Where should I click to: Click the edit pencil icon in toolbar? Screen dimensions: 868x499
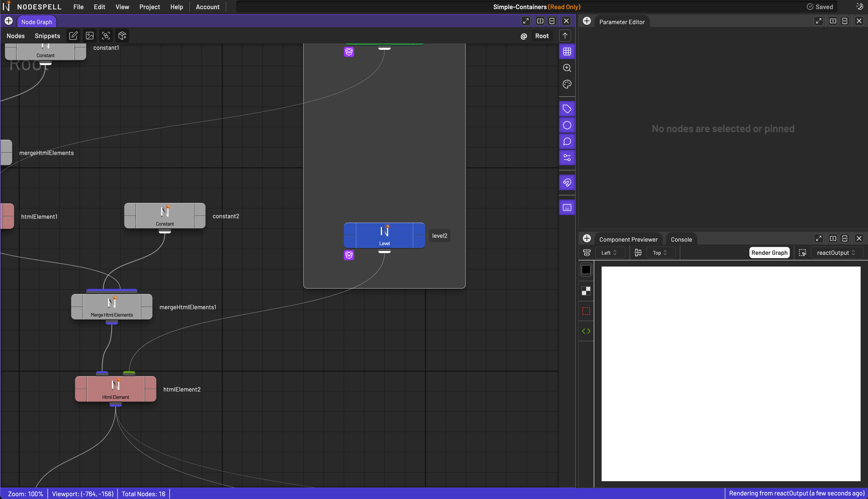[73, 36]
